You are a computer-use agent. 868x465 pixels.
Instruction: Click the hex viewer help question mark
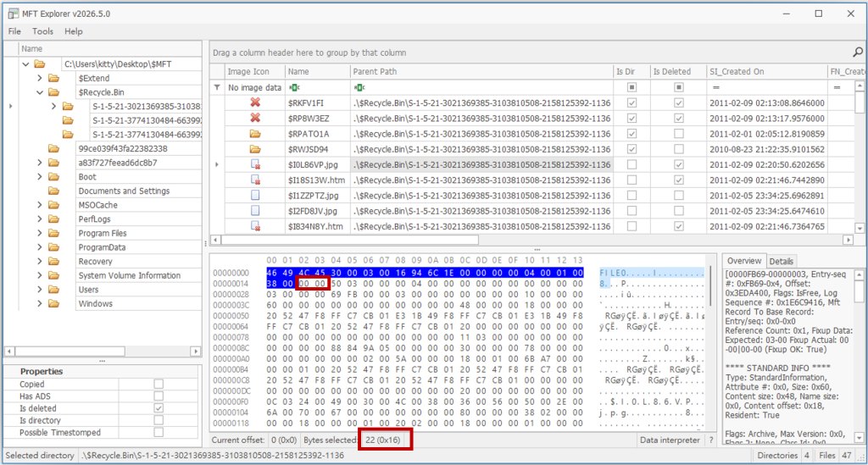click(x=711, y=440)
